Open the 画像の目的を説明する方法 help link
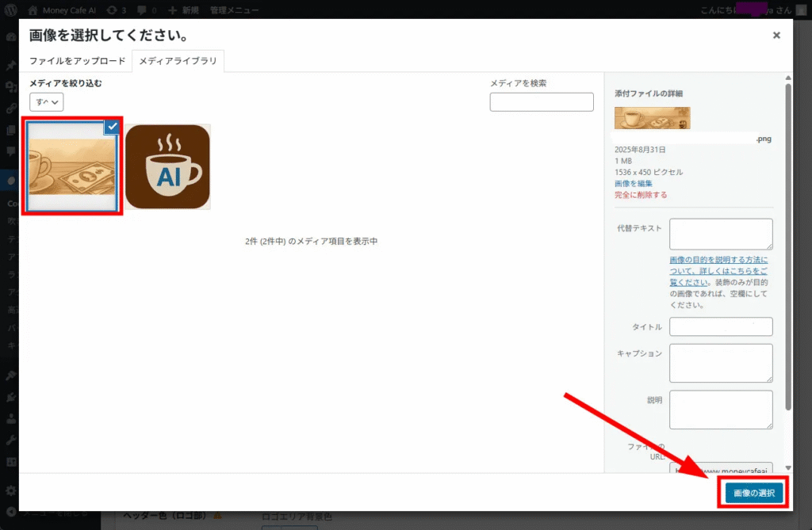The height and width of the screenshot is (530, 812). (718, 271)
